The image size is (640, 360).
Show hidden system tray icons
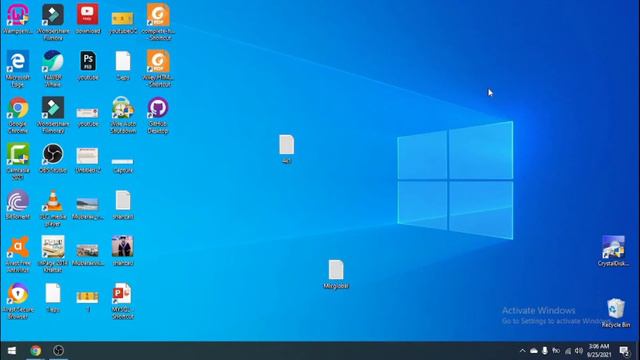pos(522,351)
